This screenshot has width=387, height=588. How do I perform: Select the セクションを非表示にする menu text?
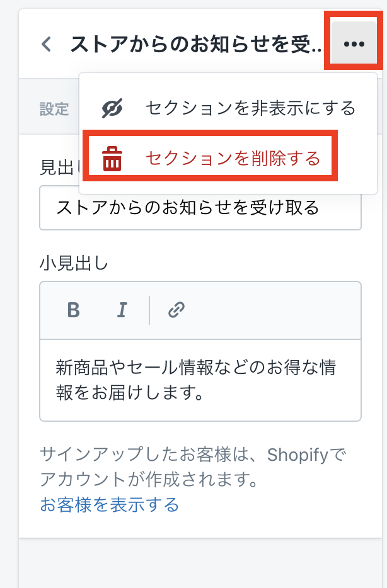click(x=250, y=108)
